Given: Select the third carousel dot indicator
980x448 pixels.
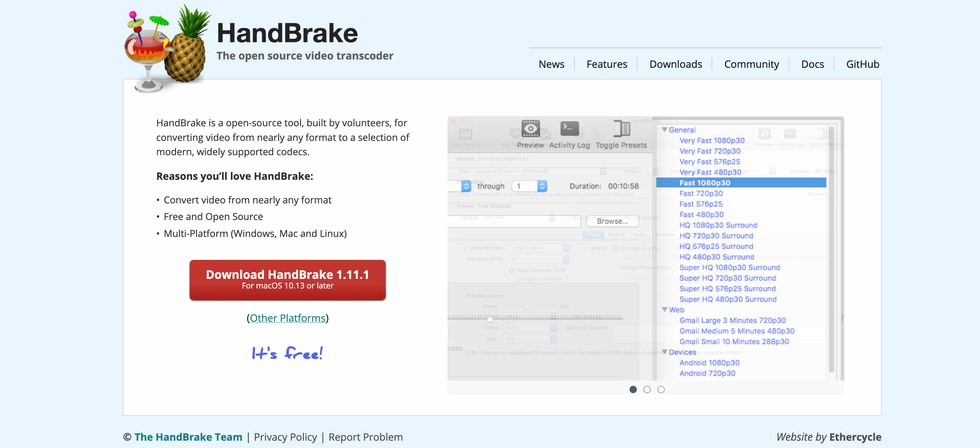Looking at the screenshot, I should click(661, 390).
